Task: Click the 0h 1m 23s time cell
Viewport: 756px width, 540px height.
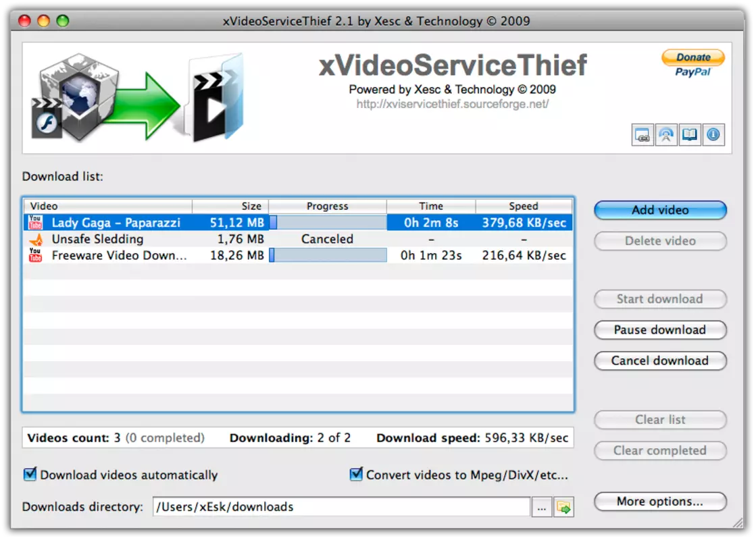Action: coord(431,255)
